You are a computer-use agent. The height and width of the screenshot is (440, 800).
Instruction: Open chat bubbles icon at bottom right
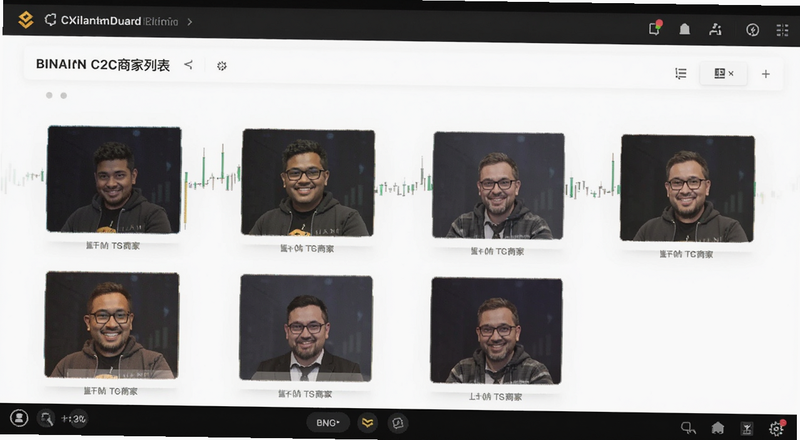[688, 428]
